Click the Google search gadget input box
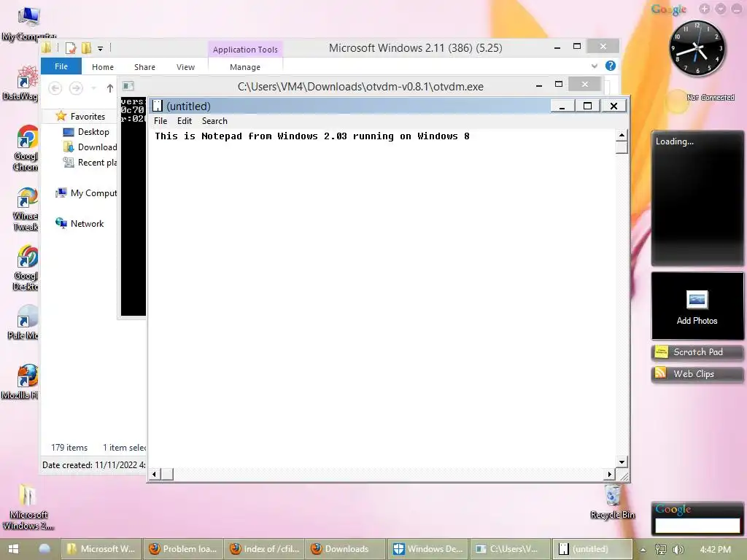Screen dimensions: 747x560 pos(697,526)
